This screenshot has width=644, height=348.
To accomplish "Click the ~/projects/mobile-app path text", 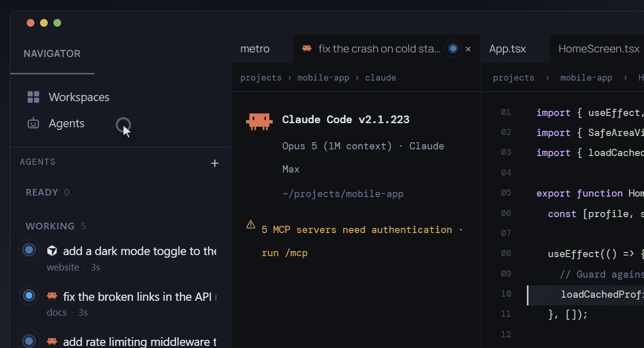I will [x=343, y=194].
